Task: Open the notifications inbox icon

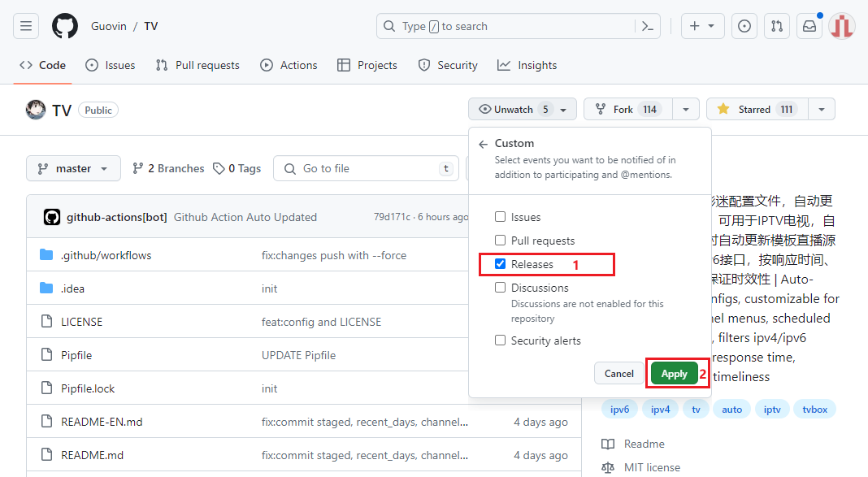Action: click(x=809, y=26)
